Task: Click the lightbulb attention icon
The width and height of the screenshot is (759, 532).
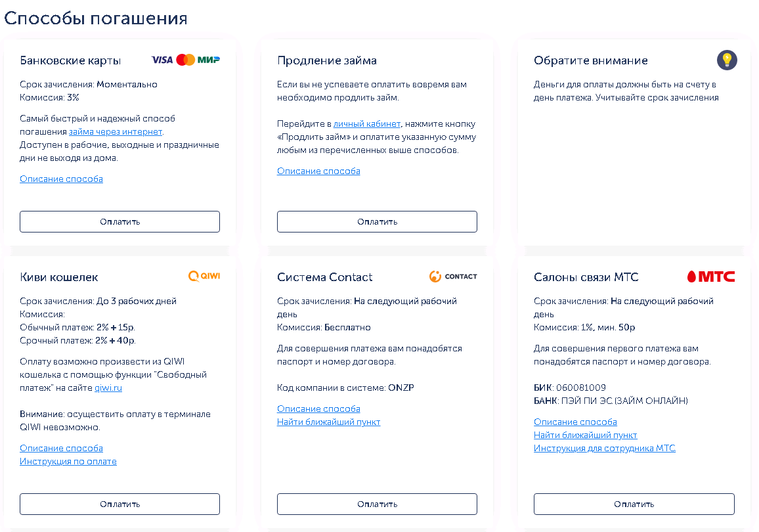Action: click(727, 60)
